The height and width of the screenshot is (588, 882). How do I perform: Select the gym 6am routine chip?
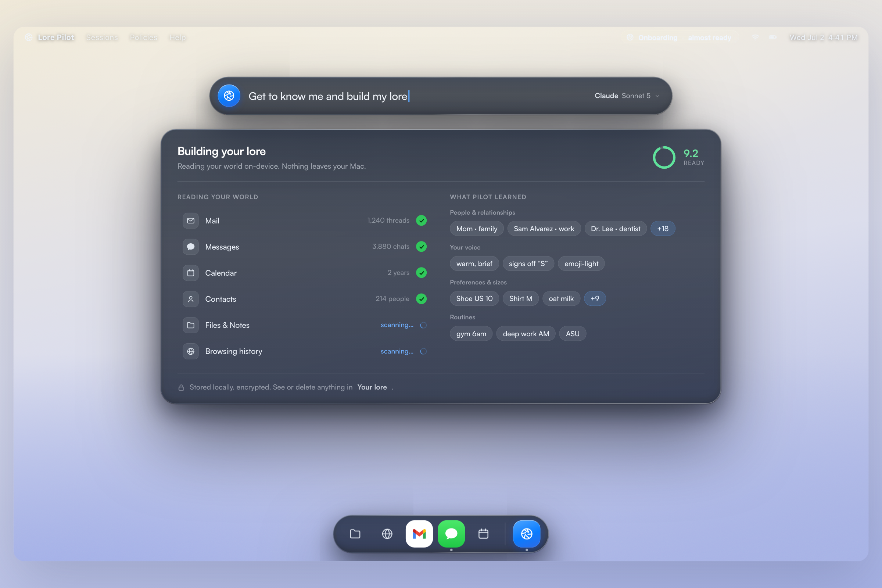pos(471,334)
